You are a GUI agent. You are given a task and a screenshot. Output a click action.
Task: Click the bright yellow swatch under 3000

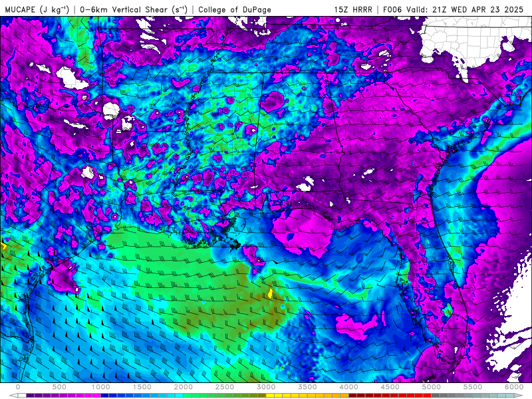point(270,395)
